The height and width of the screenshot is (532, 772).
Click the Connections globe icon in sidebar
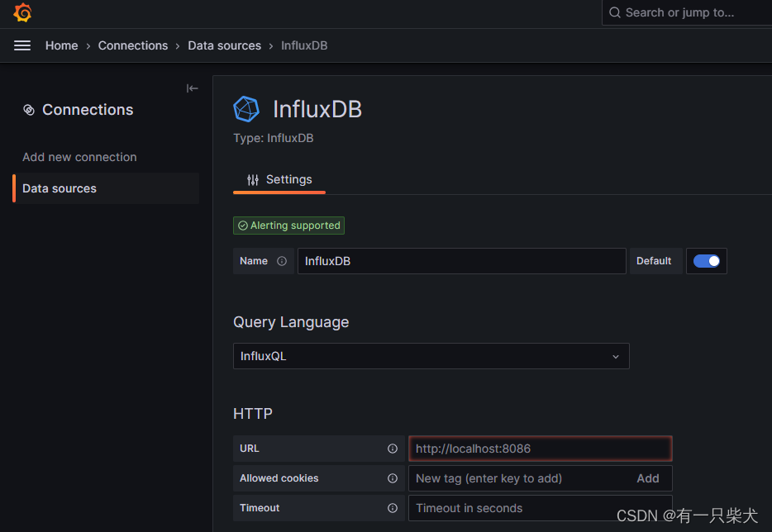point(30,109)
